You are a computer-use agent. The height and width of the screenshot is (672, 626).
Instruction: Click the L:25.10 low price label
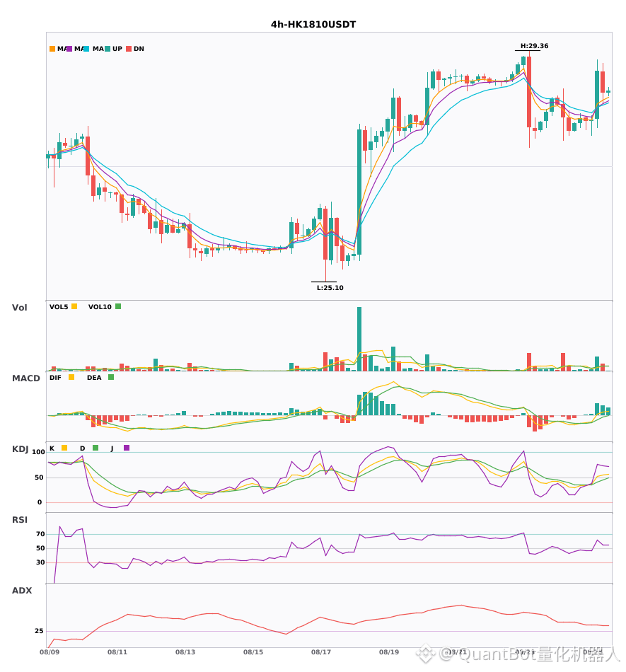tap(330, 288)
